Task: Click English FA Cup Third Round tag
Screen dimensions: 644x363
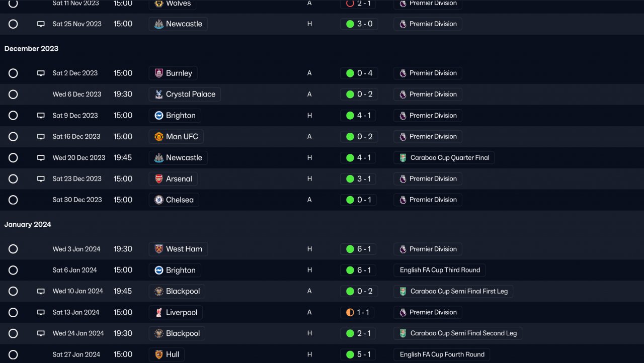Action: 439,270
